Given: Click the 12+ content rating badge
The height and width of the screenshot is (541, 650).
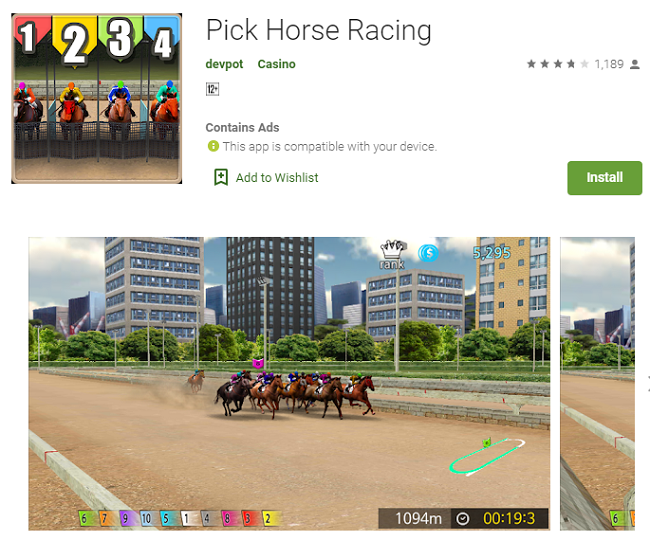Looking at the screenshot, I should [x=212, y=89].
